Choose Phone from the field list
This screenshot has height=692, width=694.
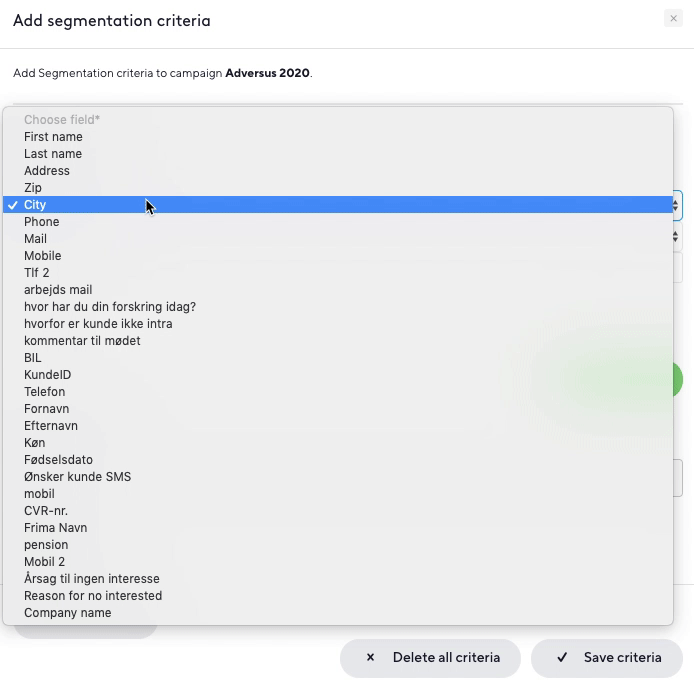tap(338, 222)
